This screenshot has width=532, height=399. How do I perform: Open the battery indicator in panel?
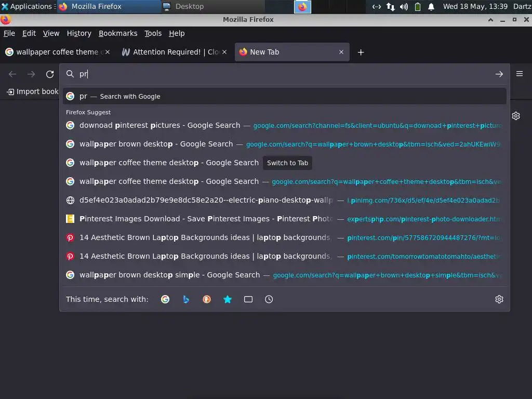point(418,7)
